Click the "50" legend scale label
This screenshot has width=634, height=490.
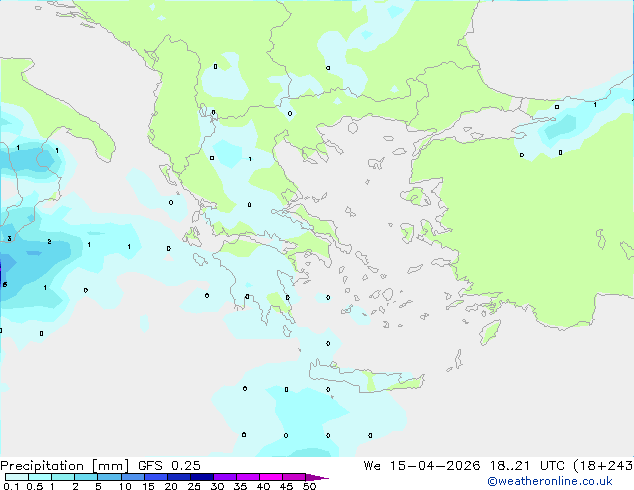(x=309, y=486)
